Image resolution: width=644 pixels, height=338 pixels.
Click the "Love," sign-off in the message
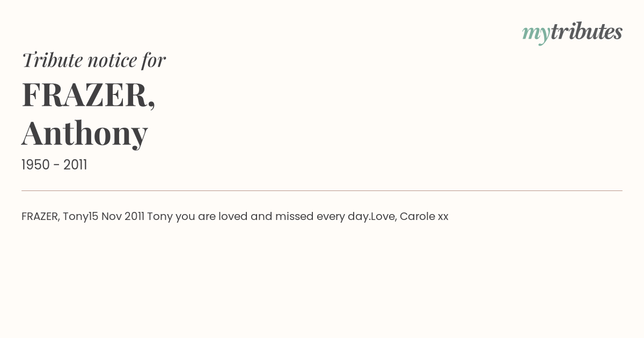pyautogui.click(x=384, y=217)
